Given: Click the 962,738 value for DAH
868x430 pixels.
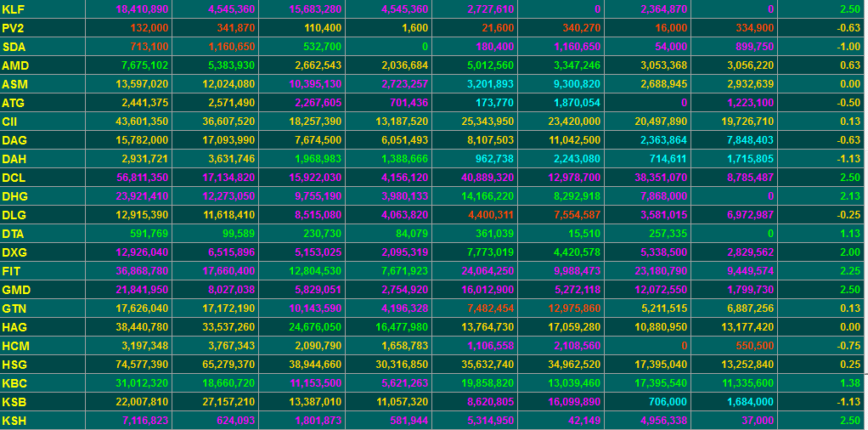Looking at the screenshot, I should coord(494,160).
